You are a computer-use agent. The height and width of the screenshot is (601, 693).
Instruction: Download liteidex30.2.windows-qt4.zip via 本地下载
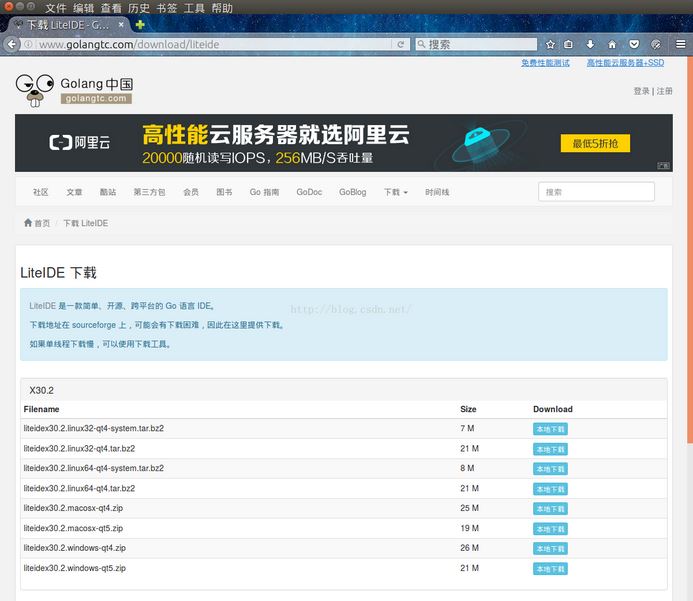(x=550, y=548)
